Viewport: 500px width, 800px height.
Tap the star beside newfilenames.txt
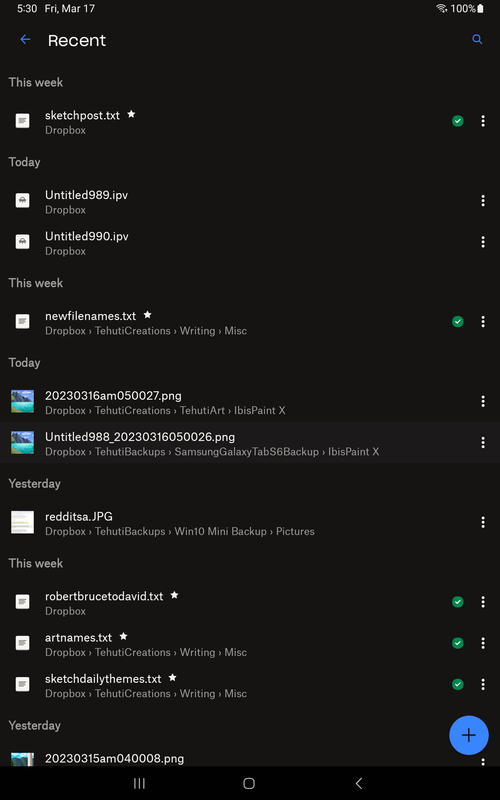click(x=147, y=314)
